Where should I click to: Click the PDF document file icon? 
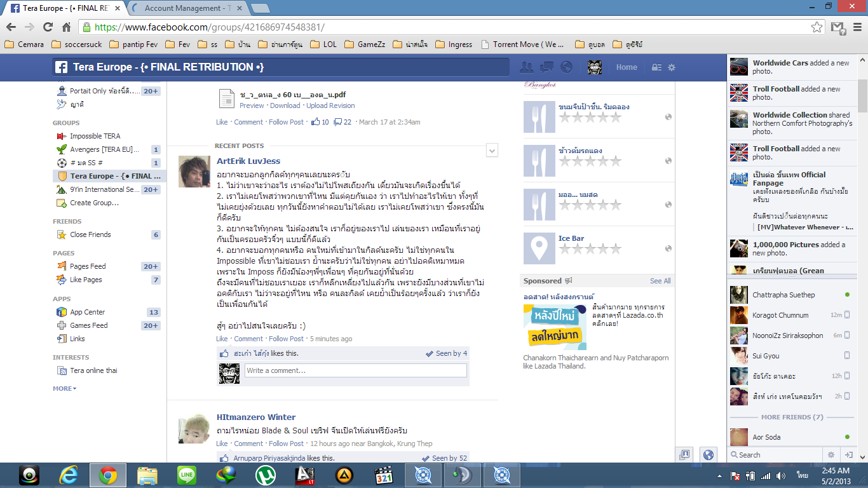(x=227, y=98)
